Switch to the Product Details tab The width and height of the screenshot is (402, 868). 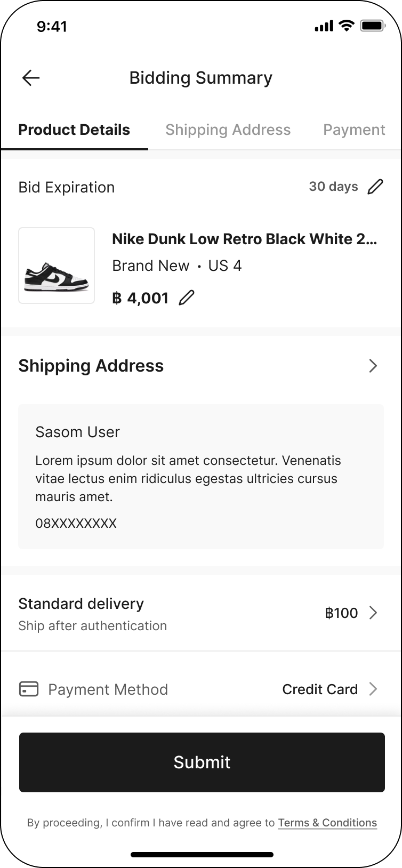(x=74, y=130)
